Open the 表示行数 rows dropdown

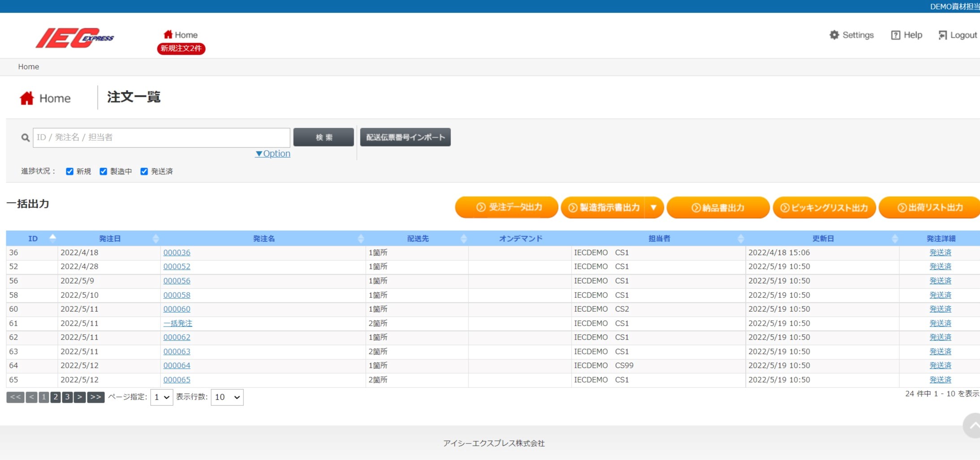pyautogui.click(x=227, y=397)
